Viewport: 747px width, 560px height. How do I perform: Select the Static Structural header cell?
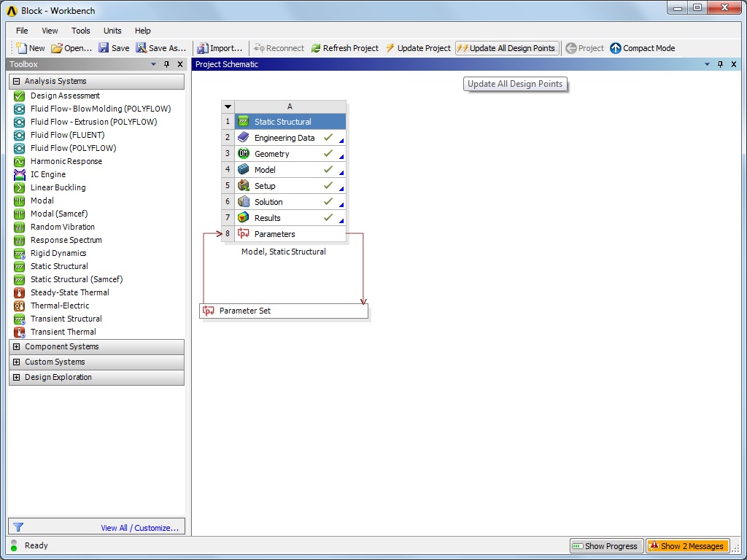(290, 122)
